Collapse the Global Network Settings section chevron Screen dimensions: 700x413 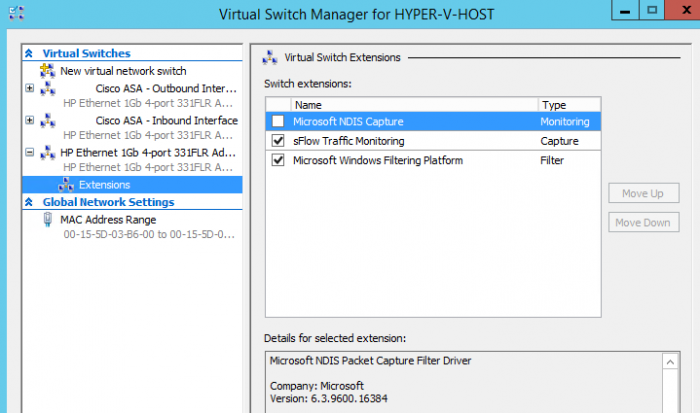(29, 202)
